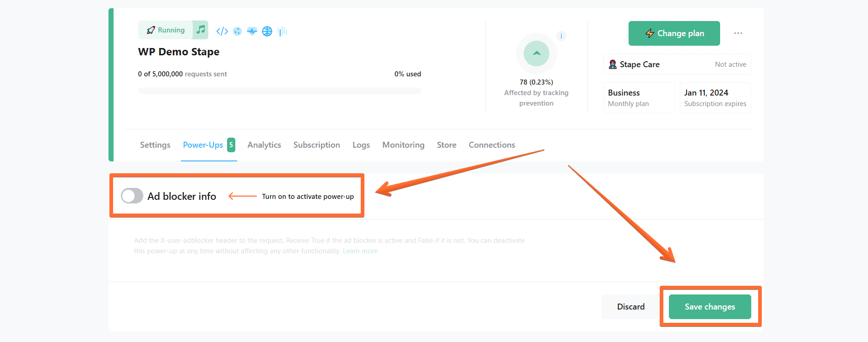
Task: Follow the Learn more link
Action: [360, 251]
